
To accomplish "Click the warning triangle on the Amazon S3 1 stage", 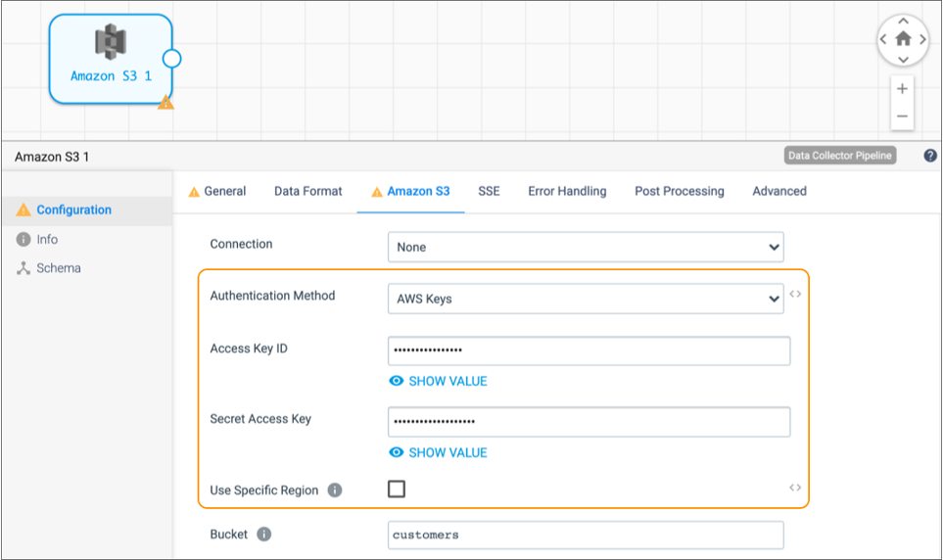I will (x=166, y=103).
